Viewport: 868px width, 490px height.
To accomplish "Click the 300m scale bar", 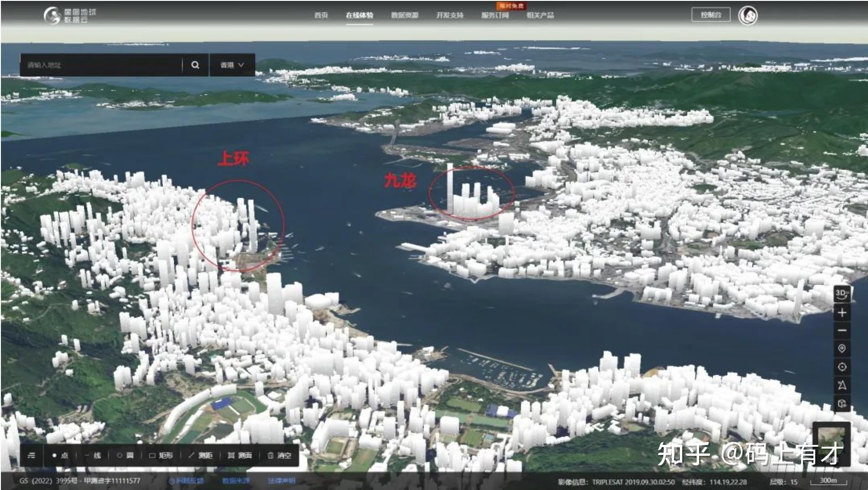I will coord(828,481).
